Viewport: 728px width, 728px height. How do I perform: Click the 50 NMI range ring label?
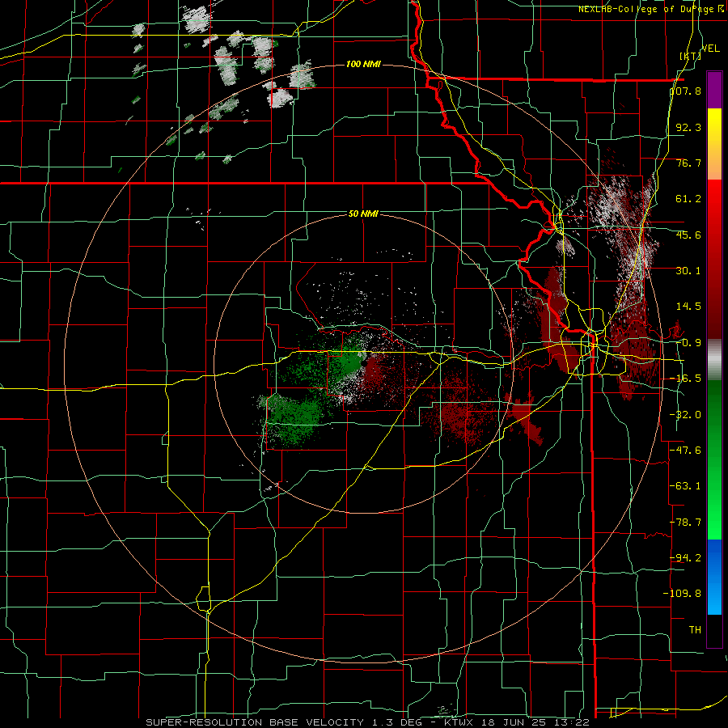tap(363, 214)
